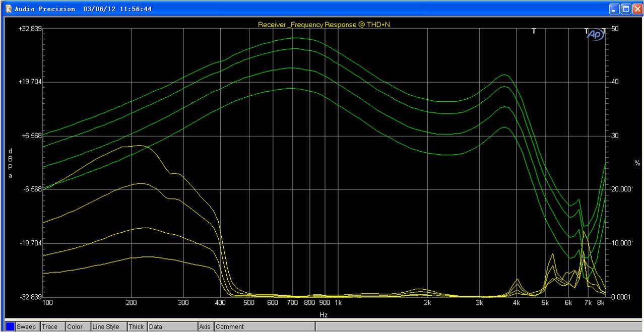The height and width of the screenshot is (332, 644).
Task: Click the 50 right axis value
Action: [x=614, y=29]
